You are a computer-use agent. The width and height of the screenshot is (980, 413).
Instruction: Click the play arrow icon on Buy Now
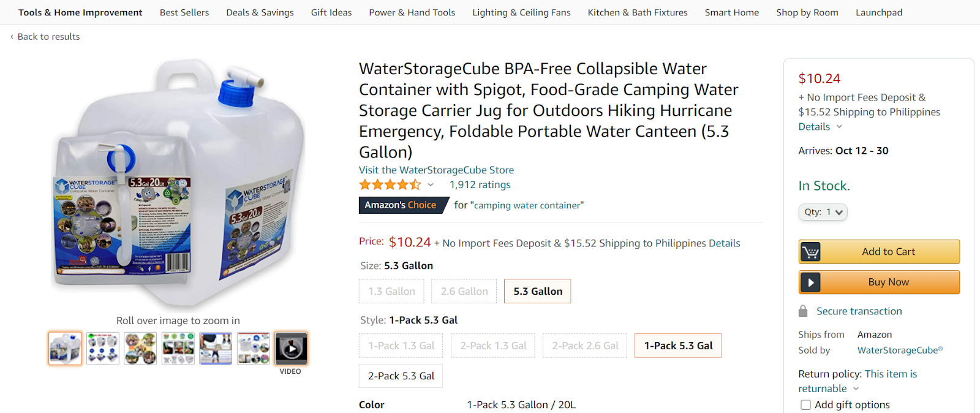(810, 282)
